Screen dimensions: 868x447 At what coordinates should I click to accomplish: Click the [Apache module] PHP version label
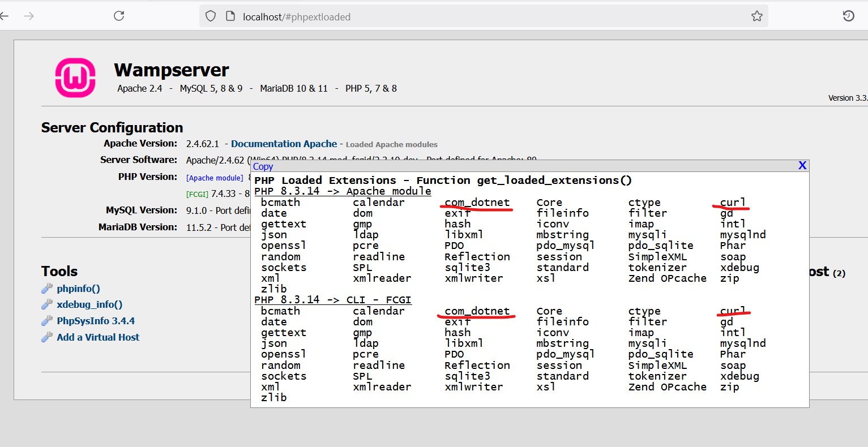pos(215,178)
